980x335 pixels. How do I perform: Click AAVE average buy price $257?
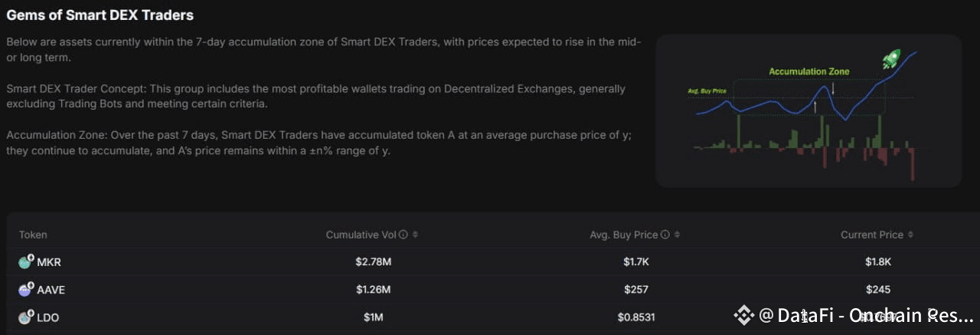[x=635, y=290]
